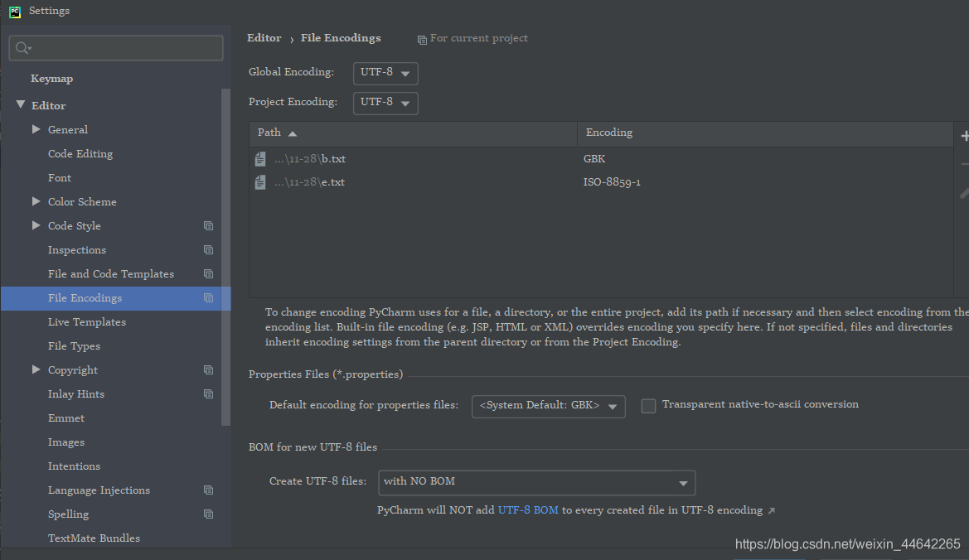The width and height of the screenshot is (969, 560).
Task: Click the project-level icon beside Code Style
Action: coord(208,226)
